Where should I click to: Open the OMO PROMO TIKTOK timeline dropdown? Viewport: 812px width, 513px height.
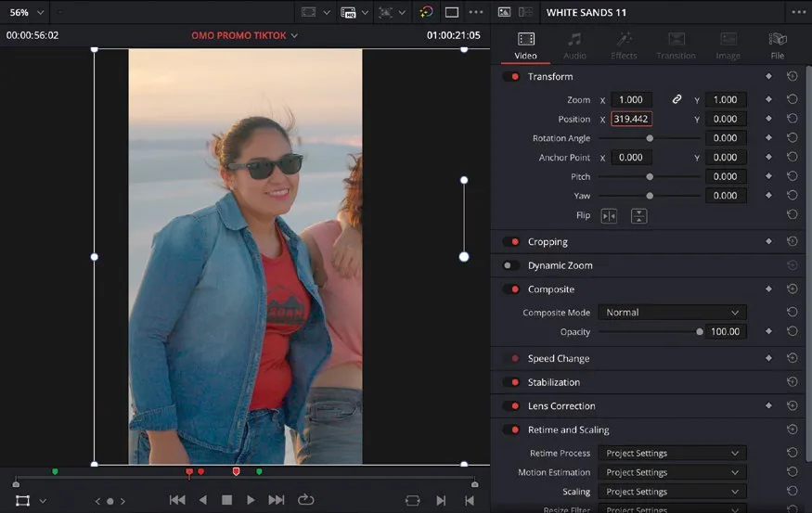click(294, 36)
